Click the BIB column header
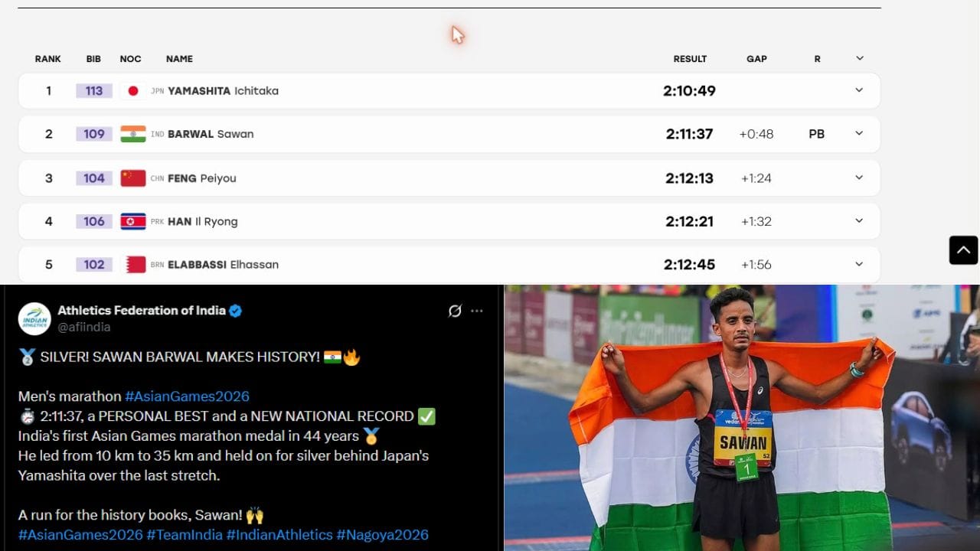The image size is (980, 551). 93,59
